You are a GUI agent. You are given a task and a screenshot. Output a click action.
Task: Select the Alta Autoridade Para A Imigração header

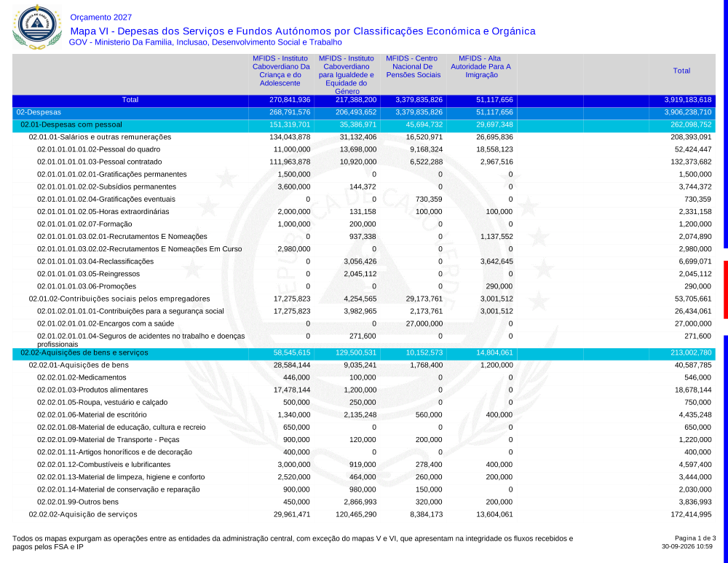(x=481, y=66)
